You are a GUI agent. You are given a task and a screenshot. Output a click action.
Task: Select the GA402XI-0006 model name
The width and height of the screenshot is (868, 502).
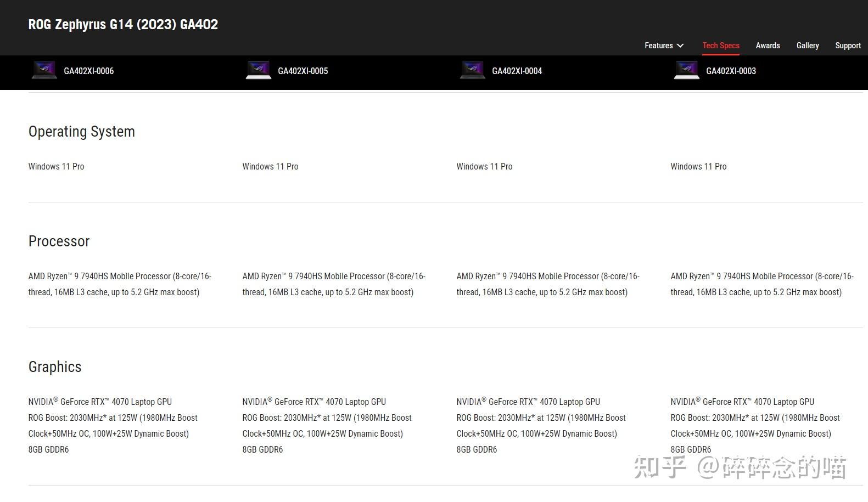point(89,71)
